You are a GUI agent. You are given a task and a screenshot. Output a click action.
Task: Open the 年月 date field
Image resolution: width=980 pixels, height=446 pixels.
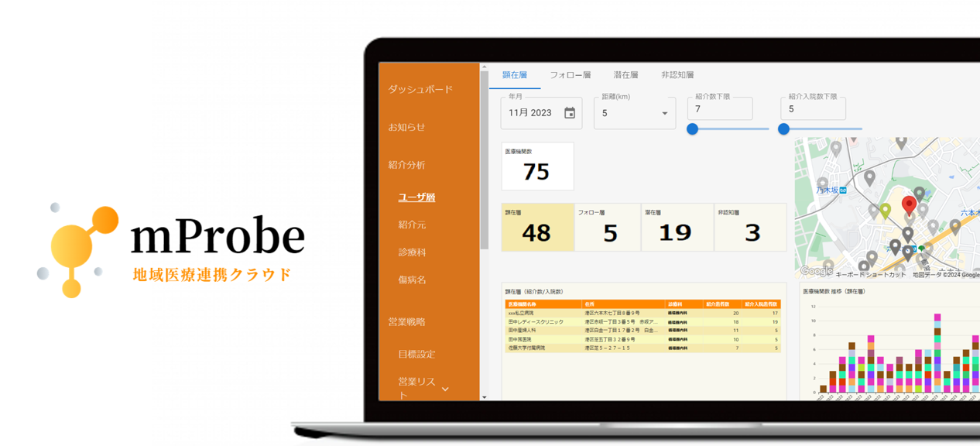pos(531,113)
